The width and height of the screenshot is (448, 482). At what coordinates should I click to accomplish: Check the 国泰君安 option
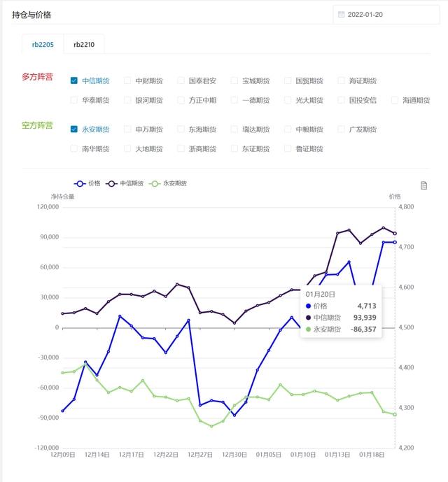(181, 80)
